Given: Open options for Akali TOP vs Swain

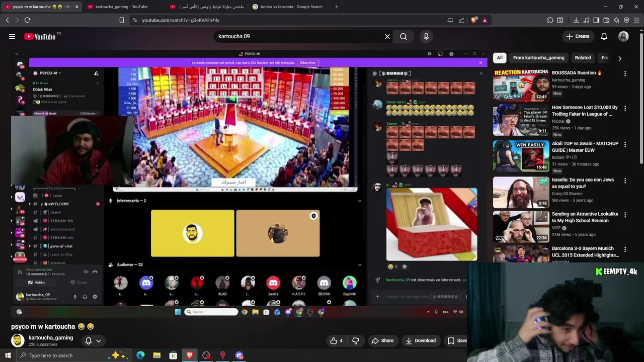Looking at the screenshot, I should 625,144.
